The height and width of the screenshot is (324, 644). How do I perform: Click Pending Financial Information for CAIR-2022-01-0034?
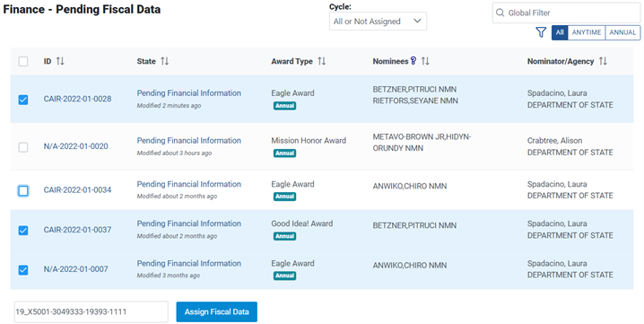189,184
